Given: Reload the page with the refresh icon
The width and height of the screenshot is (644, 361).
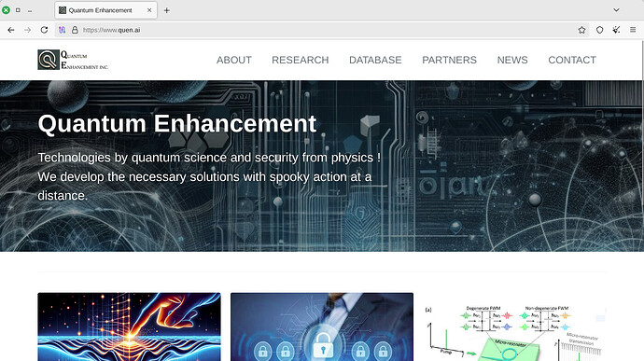Looking at the screenshot, I should pyautogui.click(x=45, y=30).
